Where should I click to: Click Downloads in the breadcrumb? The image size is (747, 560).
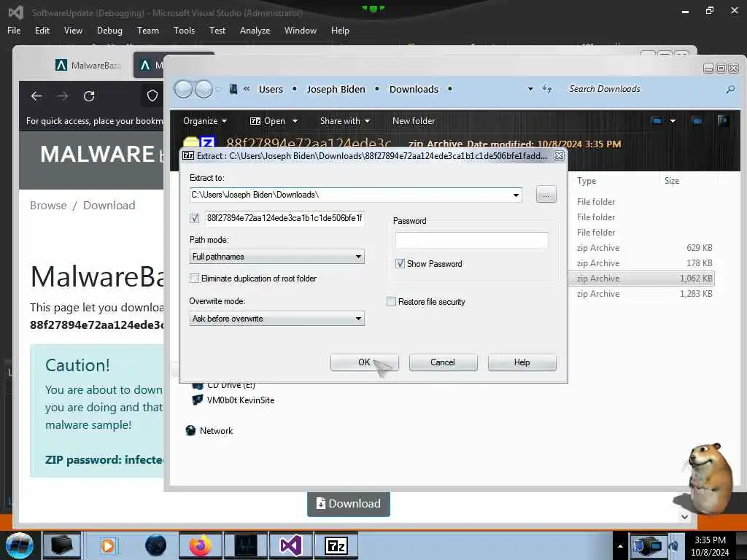pos(414,90)
